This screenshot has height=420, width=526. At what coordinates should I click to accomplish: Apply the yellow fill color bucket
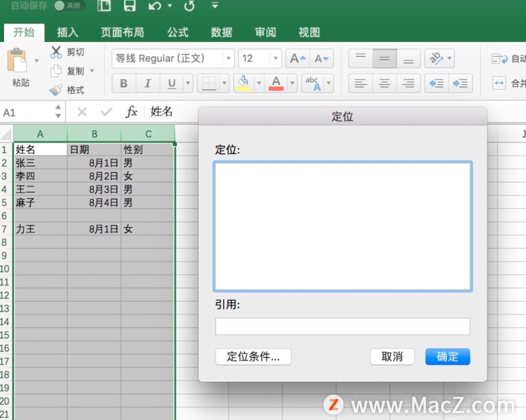coord(244,83)
